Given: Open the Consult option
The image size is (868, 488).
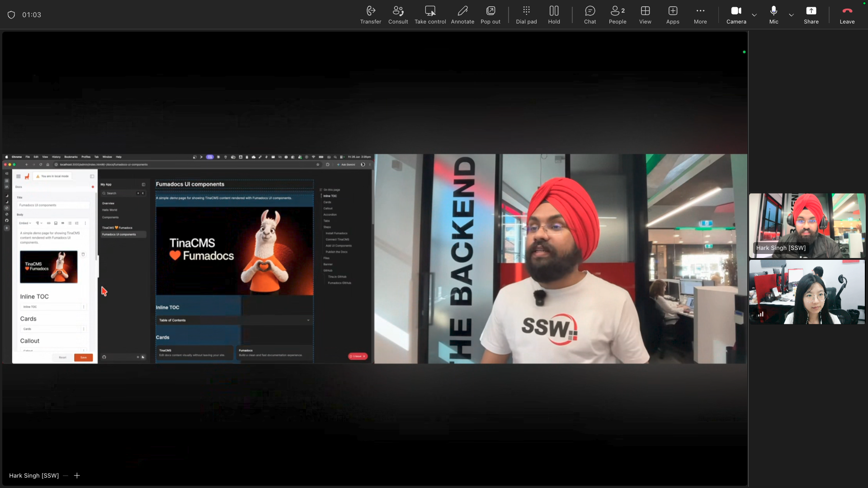Looking at the screenshot, I should 398,15.
